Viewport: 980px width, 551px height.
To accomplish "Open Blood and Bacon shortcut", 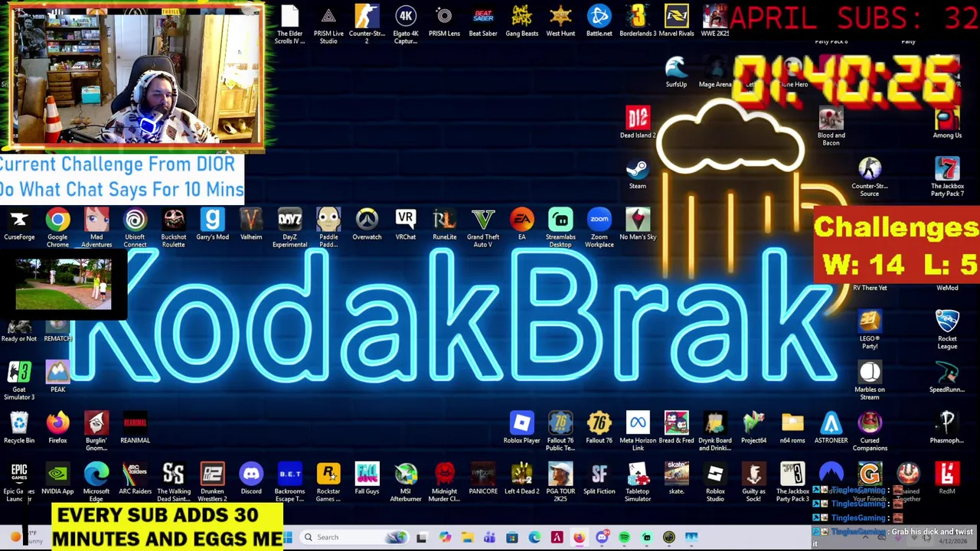I will tap(831, 126).
